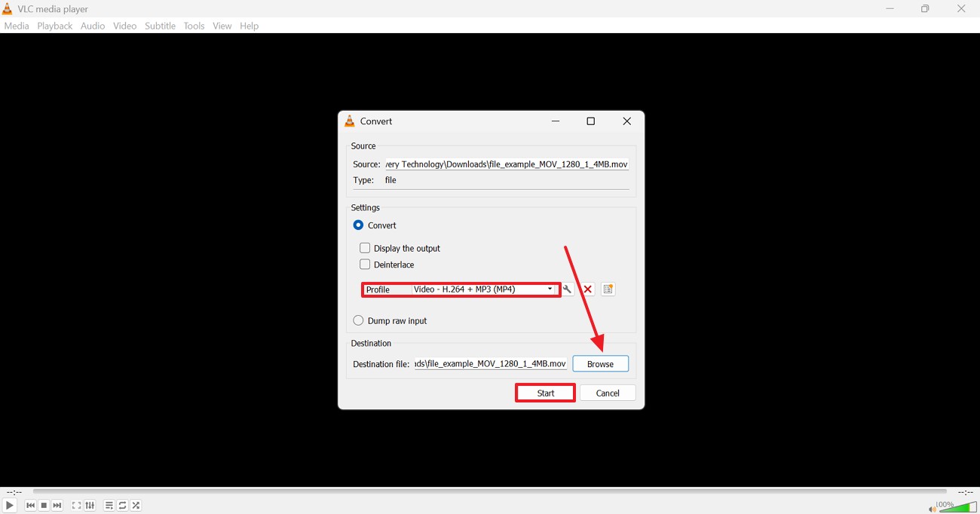Viewport: 980px width, 514px height.
Task: Click inside the Destination file field
Action: point(490,363)
